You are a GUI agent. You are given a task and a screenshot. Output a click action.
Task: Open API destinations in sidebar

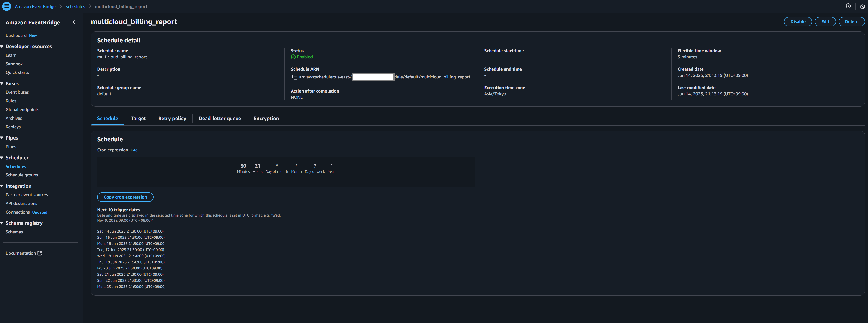pos(22,203)
